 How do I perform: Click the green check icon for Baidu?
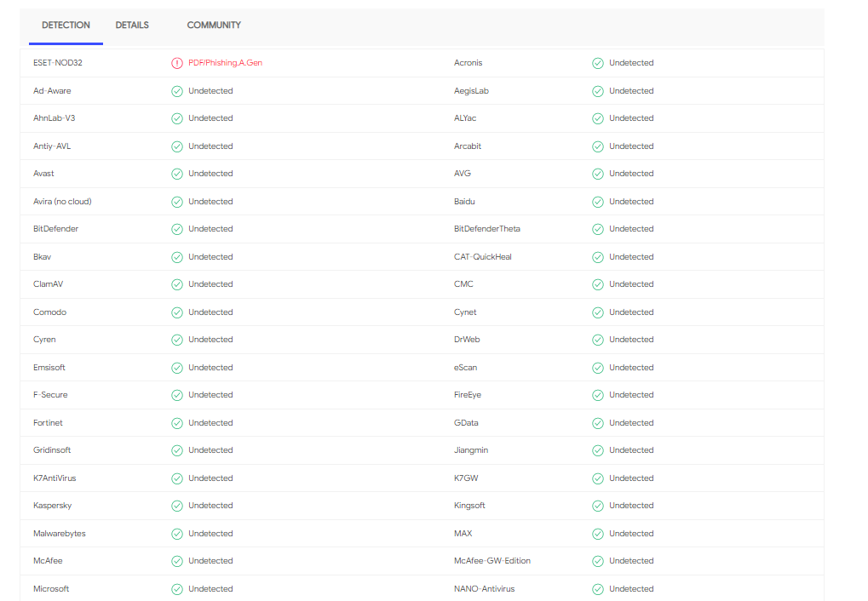click(x=597, y=202)
